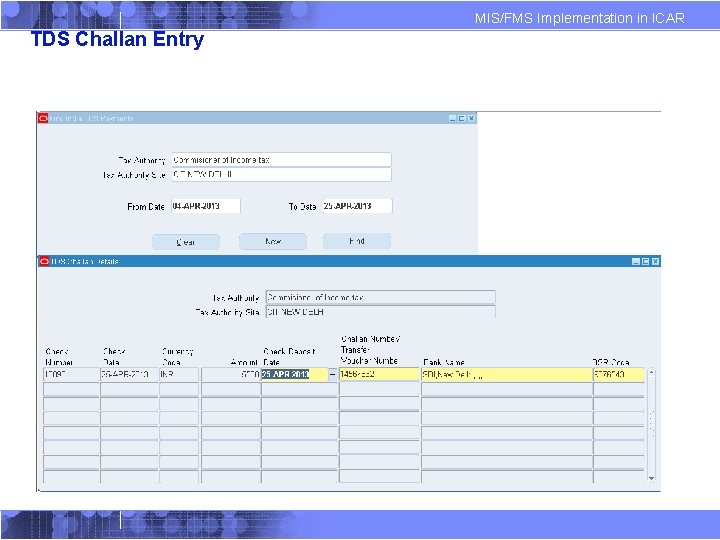Screen dimensions: 720x540
Task: Click the Clear button in Find window
Action: [x=186, y=242]
